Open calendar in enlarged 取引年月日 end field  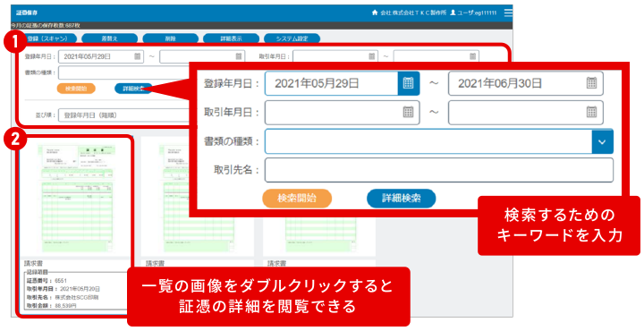click(591, 112)
